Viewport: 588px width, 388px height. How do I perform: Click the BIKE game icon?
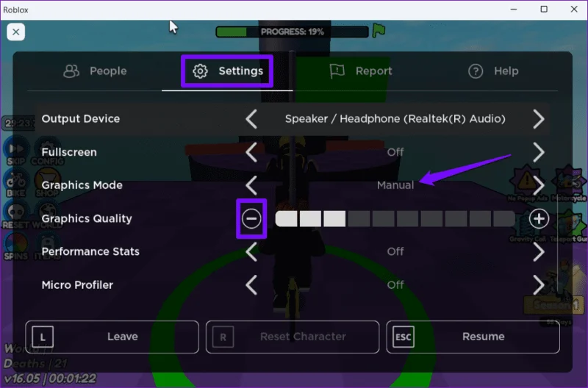coord(16,184)
